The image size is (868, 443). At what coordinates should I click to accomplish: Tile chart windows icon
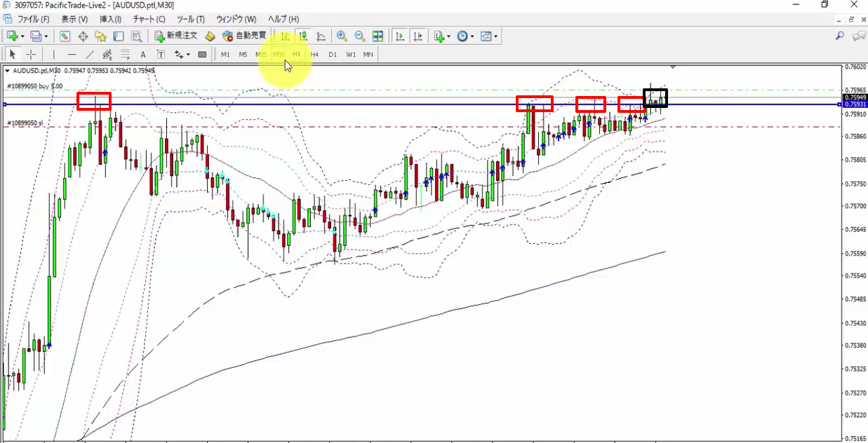(378, 36)
